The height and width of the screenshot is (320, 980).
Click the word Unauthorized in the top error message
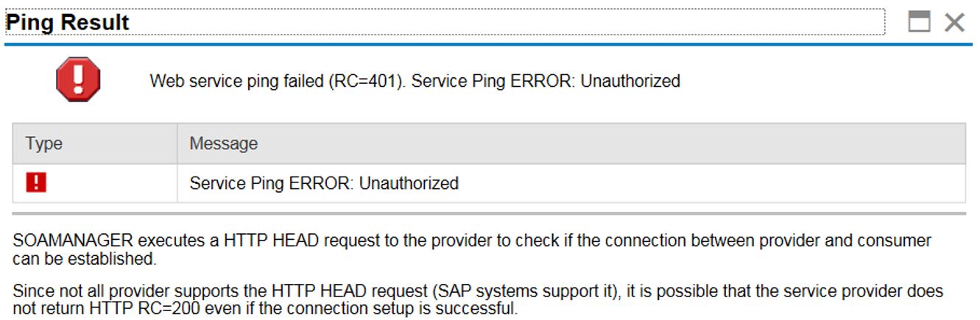[630, 81]
